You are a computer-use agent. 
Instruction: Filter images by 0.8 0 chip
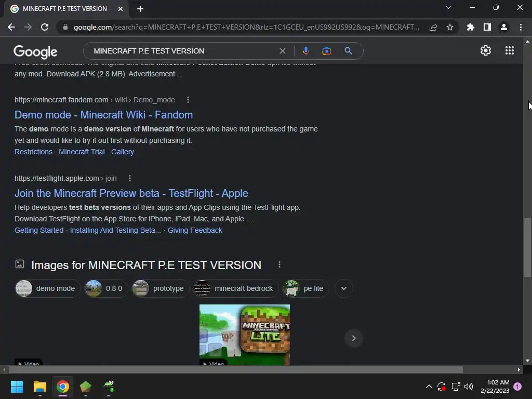106,288
